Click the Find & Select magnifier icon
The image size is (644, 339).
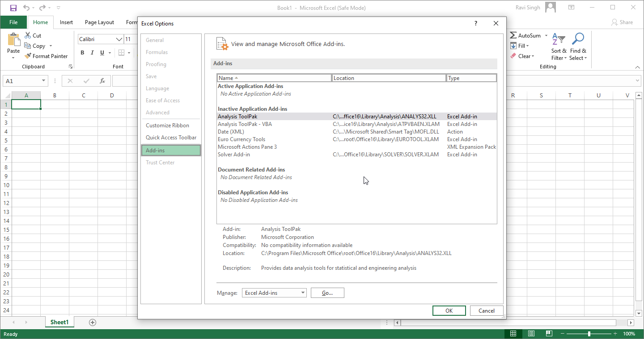coord(578,39)
